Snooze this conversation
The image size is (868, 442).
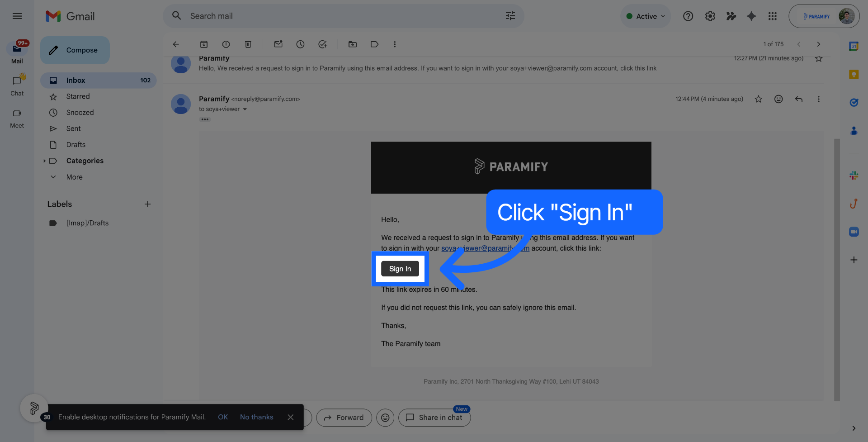[300, 44]
